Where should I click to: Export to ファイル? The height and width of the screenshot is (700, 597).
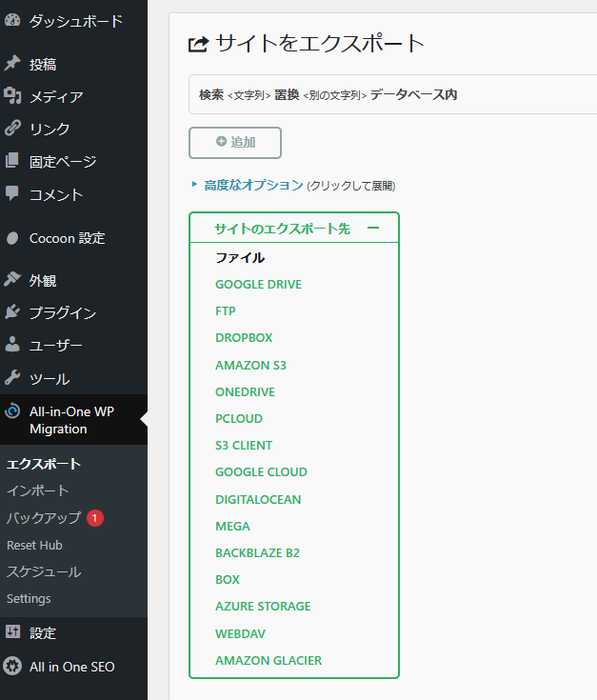[240, 257]
